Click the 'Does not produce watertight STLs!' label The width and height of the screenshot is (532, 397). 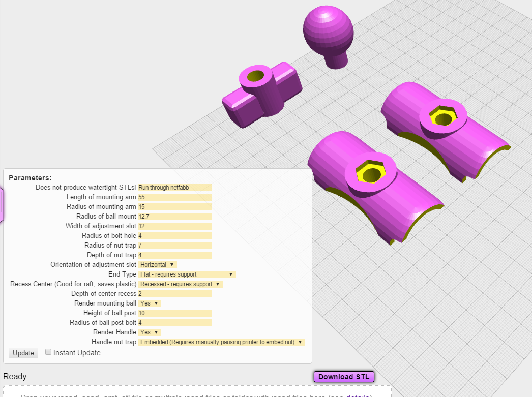(x=86, y=188)
